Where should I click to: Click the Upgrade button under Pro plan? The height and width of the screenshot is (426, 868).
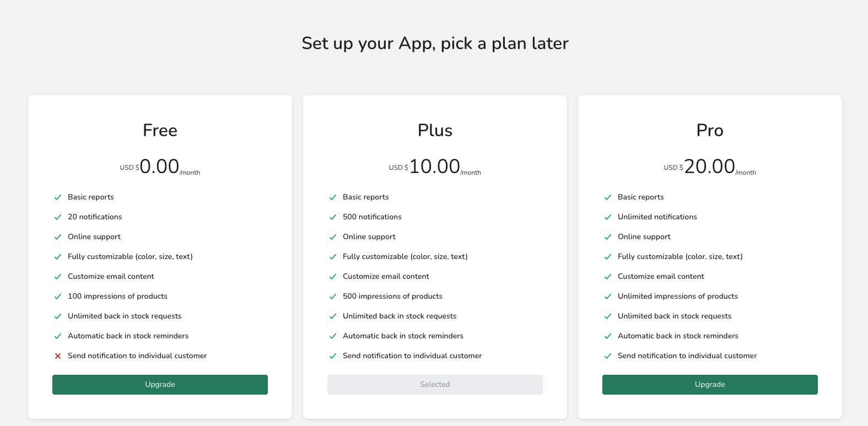710,385
